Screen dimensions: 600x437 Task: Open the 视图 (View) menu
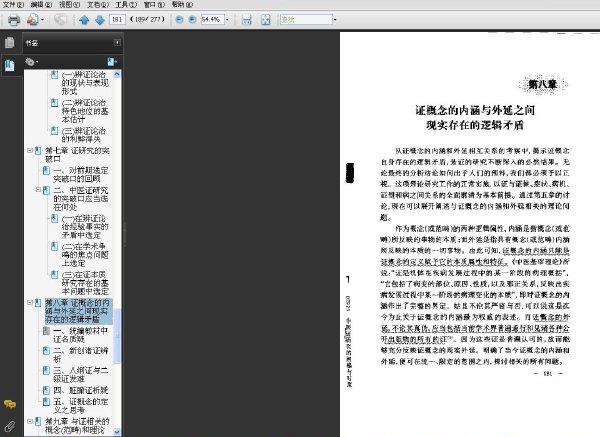[69, 4]
